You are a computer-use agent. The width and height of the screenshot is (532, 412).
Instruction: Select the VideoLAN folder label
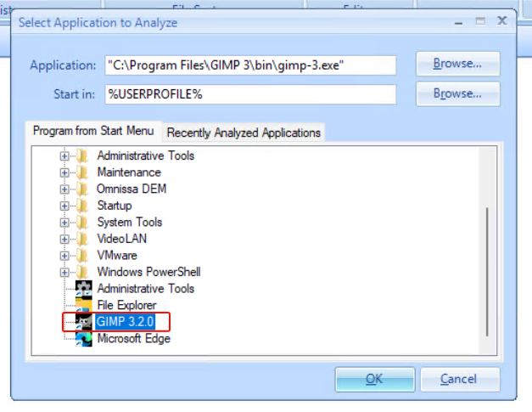122,239
